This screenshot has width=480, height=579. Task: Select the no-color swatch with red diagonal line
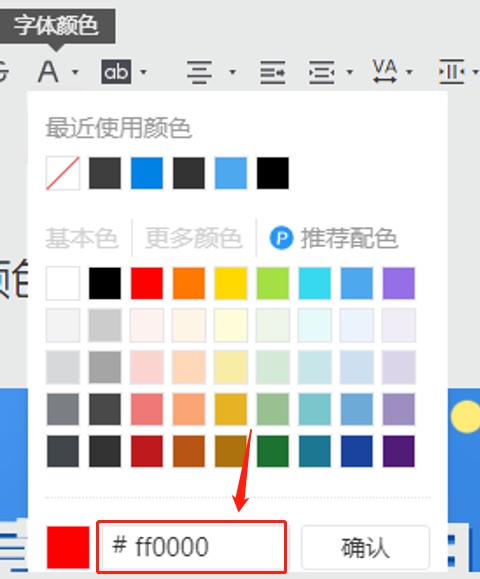(63, 173)
